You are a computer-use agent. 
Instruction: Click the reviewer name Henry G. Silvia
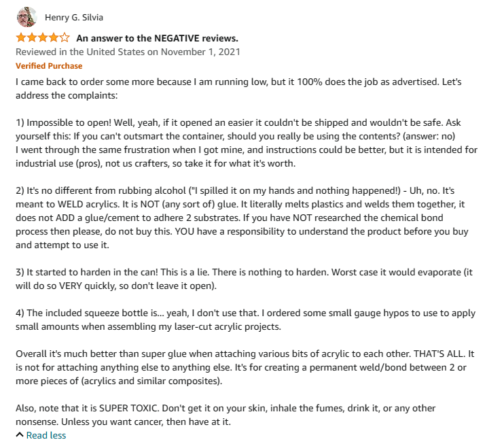coord(74,18)
